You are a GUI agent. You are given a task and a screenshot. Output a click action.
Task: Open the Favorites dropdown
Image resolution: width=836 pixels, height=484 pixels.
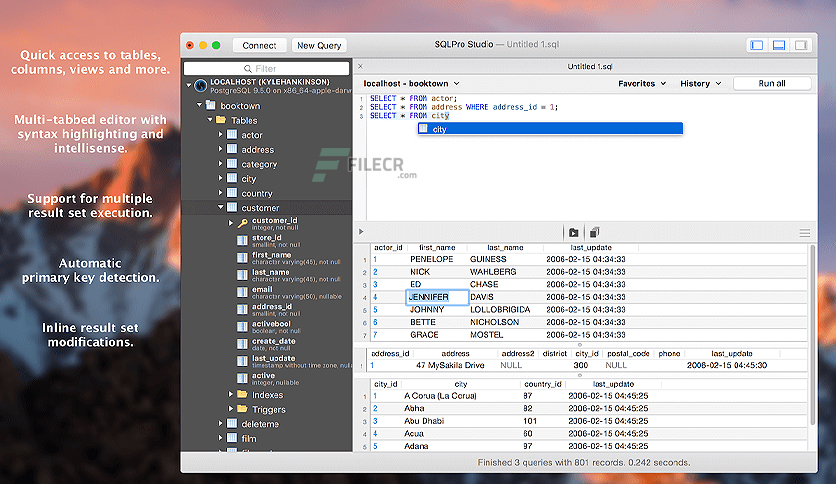click(x=642, y=84)
